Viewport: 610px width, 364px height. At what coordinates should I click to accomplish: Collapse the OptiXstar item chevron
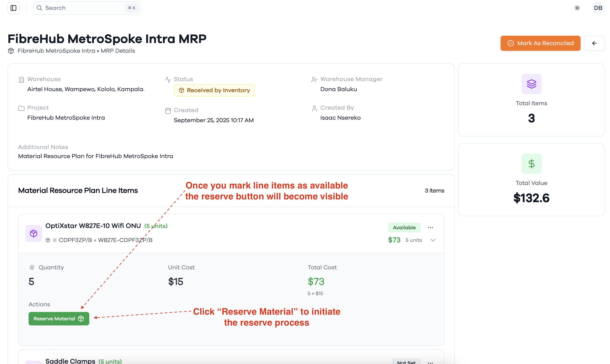click(x=433, y=240)
